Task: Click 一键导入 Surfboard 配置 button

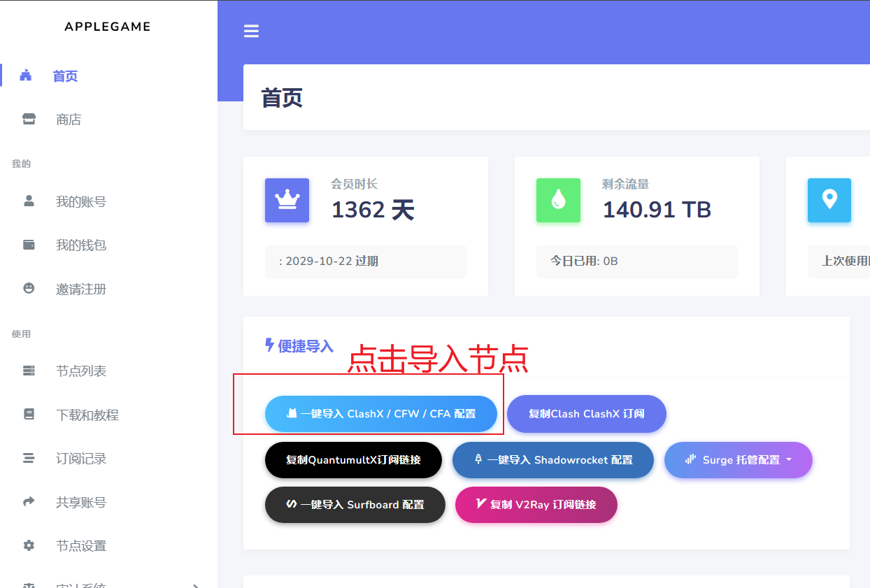Action: coord(355,505)
